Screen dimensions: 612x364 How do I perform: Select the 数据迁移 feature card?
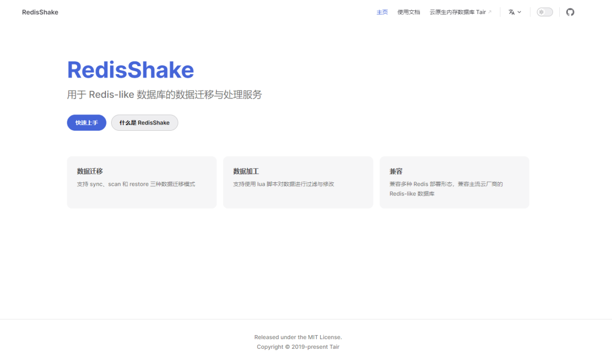142,182
